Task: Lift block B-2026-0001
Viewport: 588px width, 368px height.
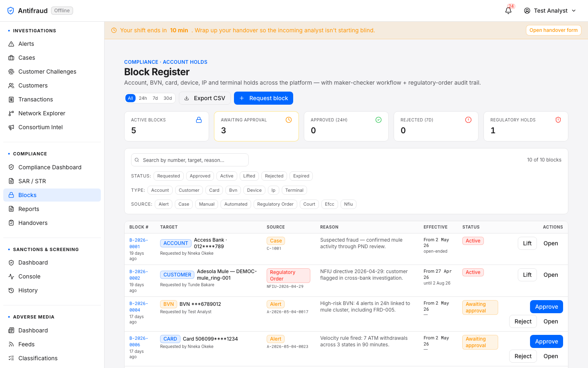Action: tap(527, 243)
